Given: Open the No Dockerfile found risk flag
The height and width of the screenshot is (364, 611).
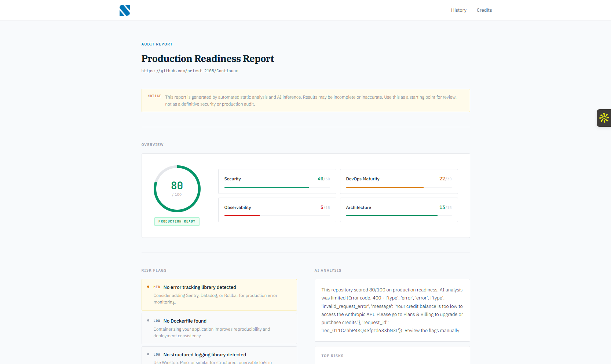Looking at the screenshot, I should 219,328.
